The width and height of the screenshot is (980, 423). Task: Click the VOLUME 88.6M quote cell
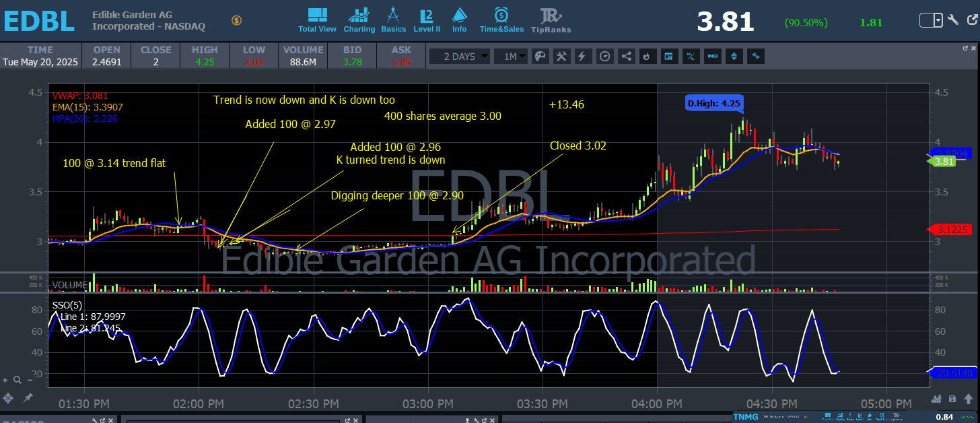point(303,55)
